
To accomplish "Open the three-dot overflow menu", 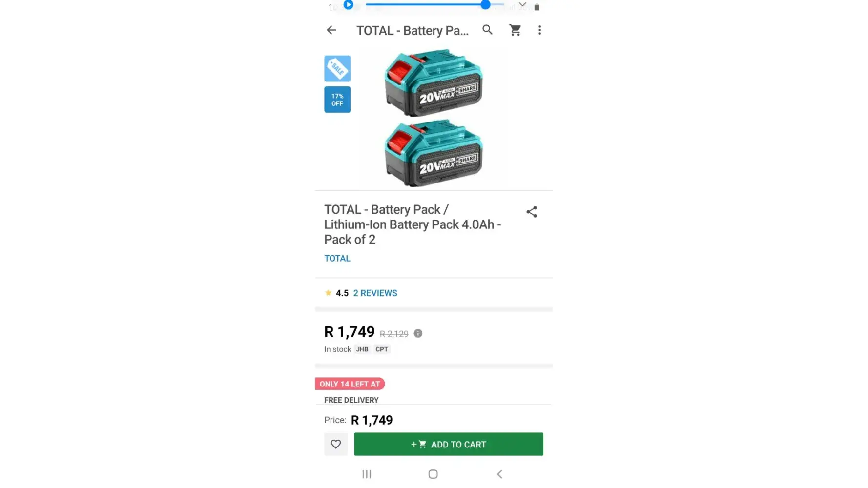I will (539, 30).
